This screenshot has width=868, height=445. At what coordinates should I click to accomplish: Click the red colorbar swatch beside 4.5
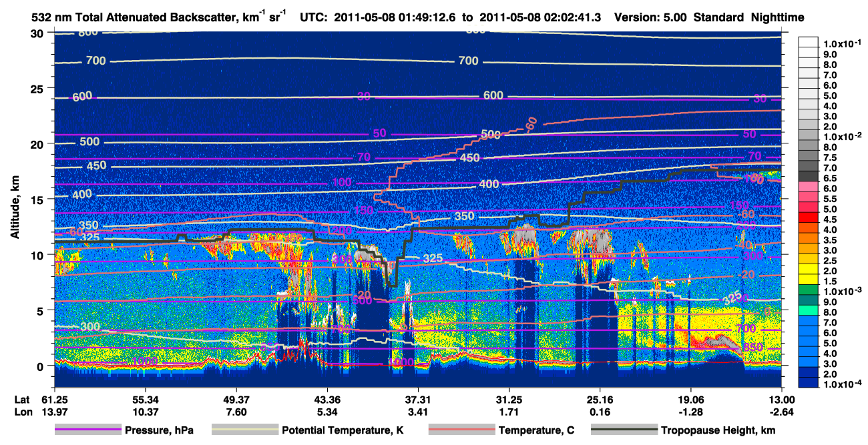tap(810, 217)
